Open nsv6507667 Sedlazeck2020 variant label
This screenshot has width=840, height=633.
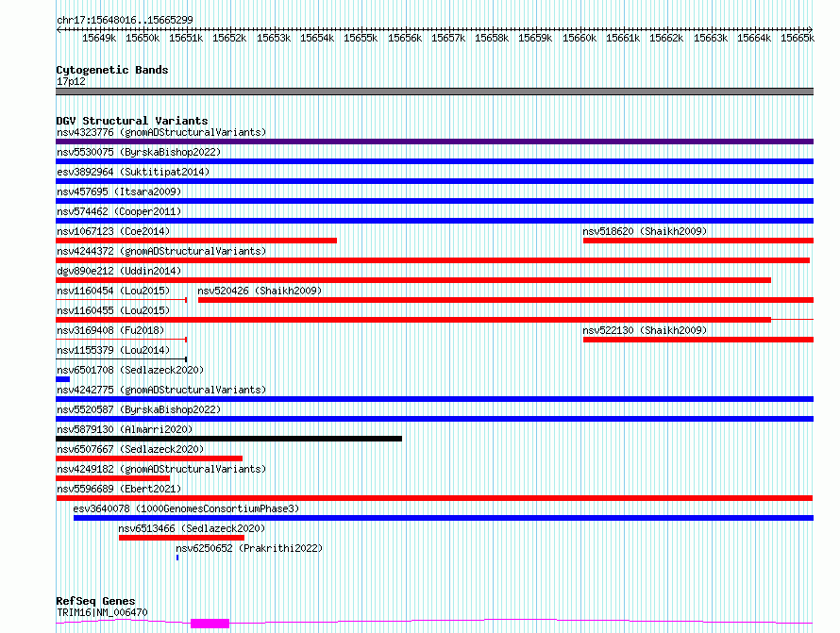point(130,449)
